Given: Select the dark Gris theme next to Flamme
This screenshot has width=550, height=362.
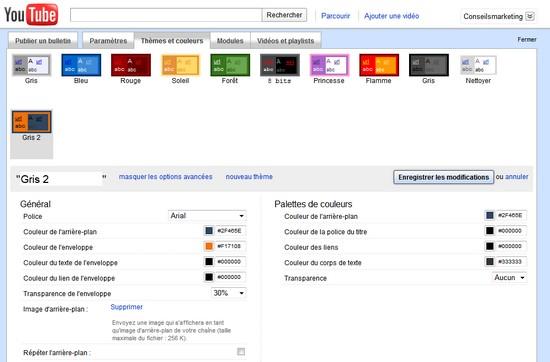Looking at the screenshot, I should tap(429, 65).
